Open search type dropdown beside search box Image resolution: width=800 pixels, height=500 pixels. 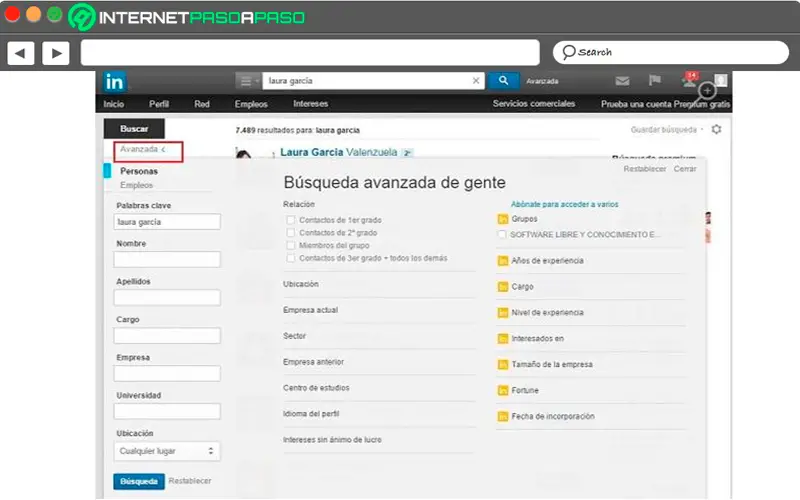248,81
